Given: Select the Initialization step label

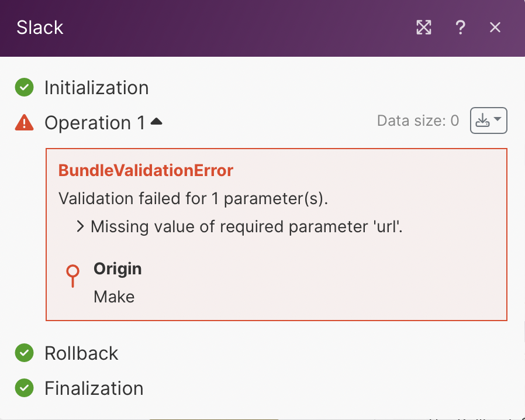Looking at the screenshot, I should pyautogui.click(x=96, y=88).
